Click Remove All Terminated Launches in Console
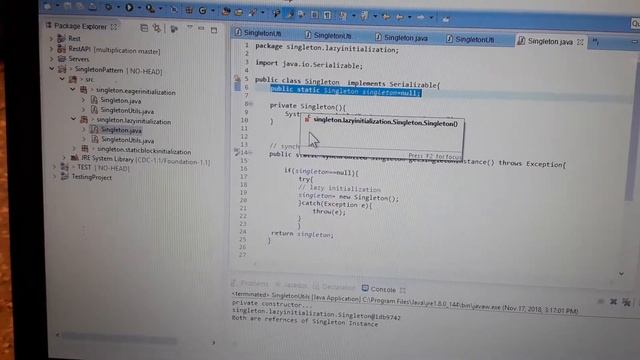640x360 pixels. [627, 302]
